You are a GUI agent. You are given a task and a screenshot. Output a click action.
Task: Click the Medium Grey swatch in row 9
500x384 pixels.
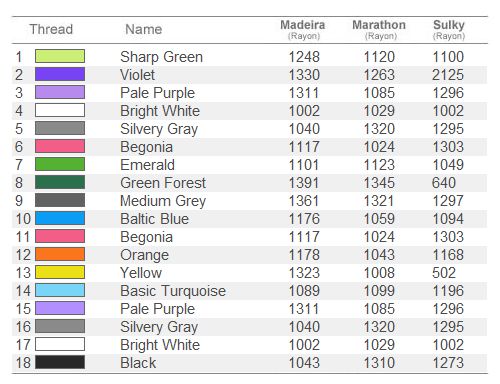coord(60,200)
